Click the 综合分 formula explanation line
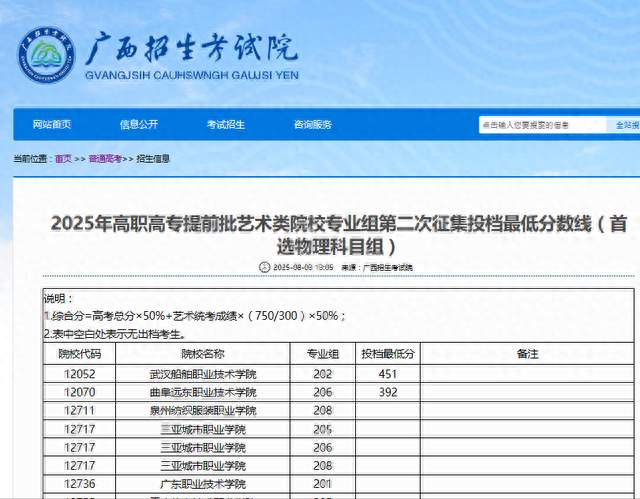The width and height of the screenshot is (640, 499). click(195, 316)
